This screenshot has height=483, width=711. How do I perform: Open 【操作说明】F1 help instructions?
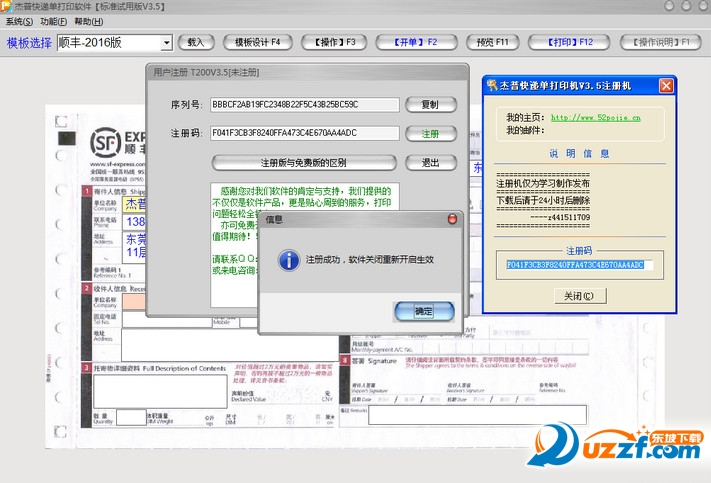click(x=661, y=42)
